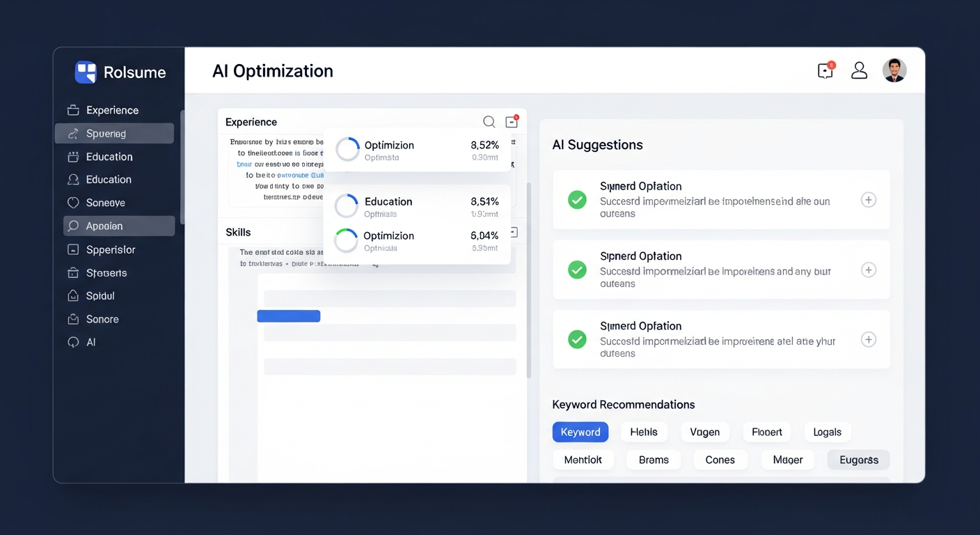Select the Hehls keyword chip

click(x=644, y=432)
